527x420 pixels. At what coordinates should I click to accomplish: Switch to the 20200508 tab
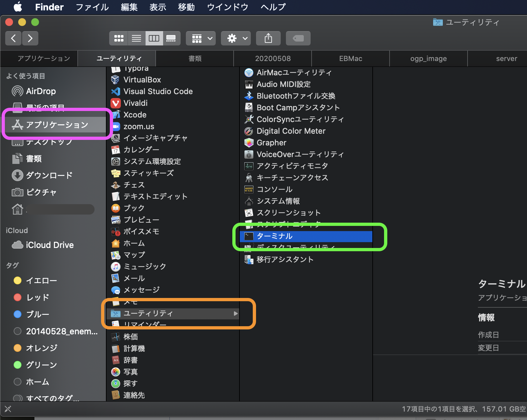point(273,58)
